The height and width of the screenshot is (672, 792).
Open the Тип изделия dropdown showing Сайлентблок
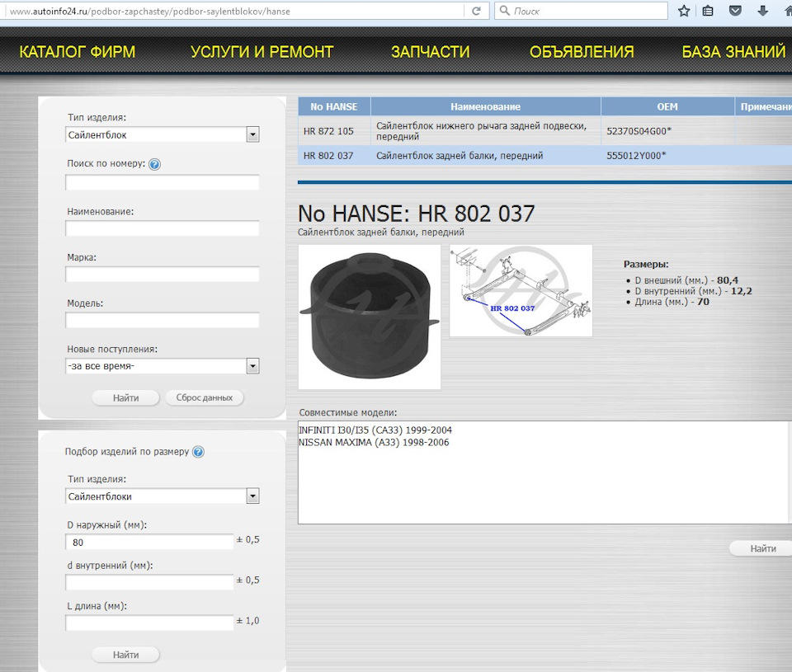pyautogui.click(x=253, y=134)
